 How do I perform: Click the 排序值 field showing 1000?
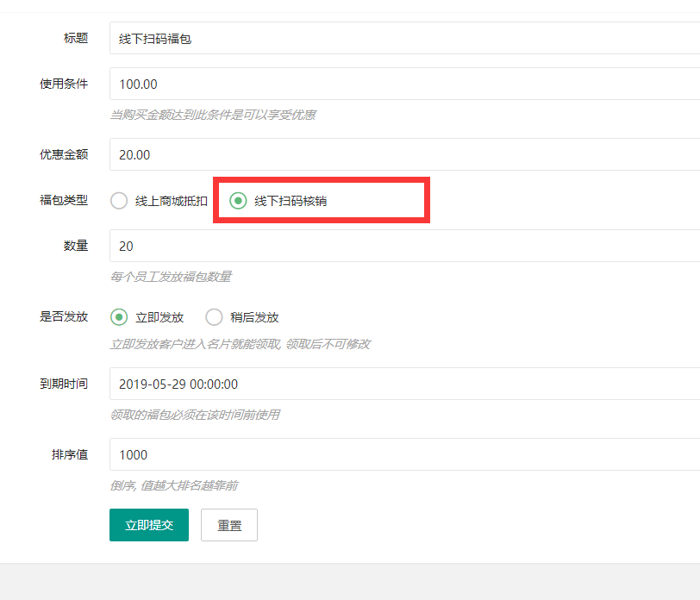[x=403, y=454]
